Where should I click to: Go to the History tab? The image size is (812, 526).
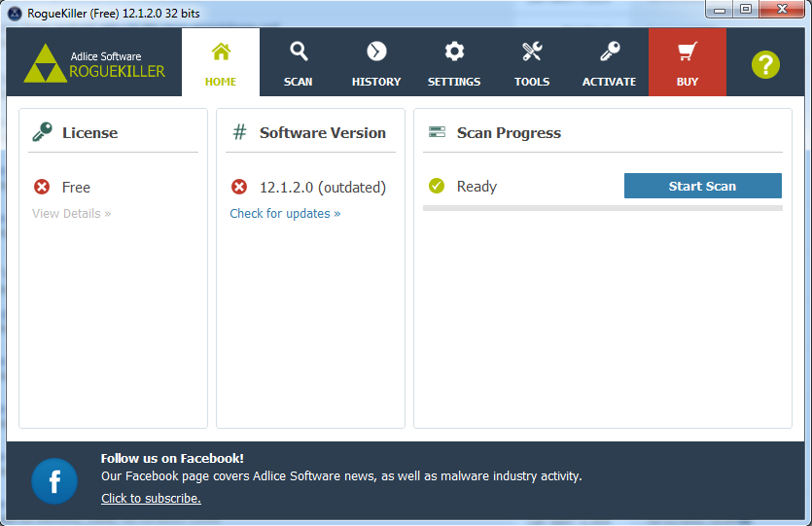tap(376, 62)
